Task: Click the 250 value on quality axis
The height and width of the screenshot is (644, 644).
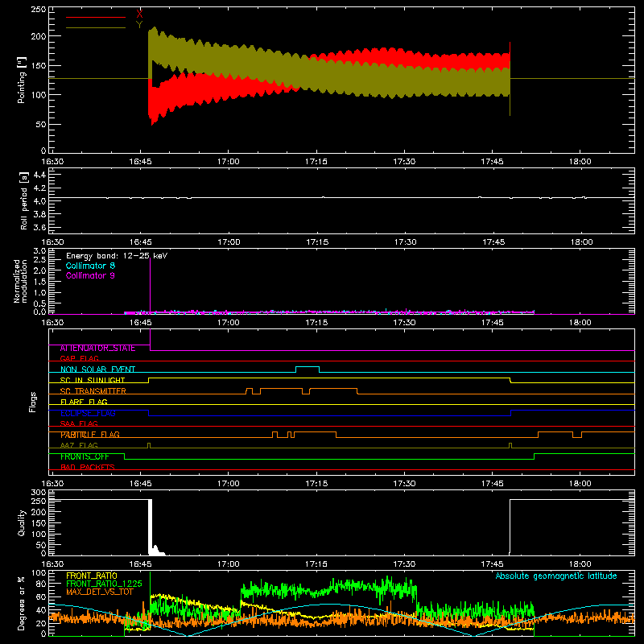Action: [39, 501]
